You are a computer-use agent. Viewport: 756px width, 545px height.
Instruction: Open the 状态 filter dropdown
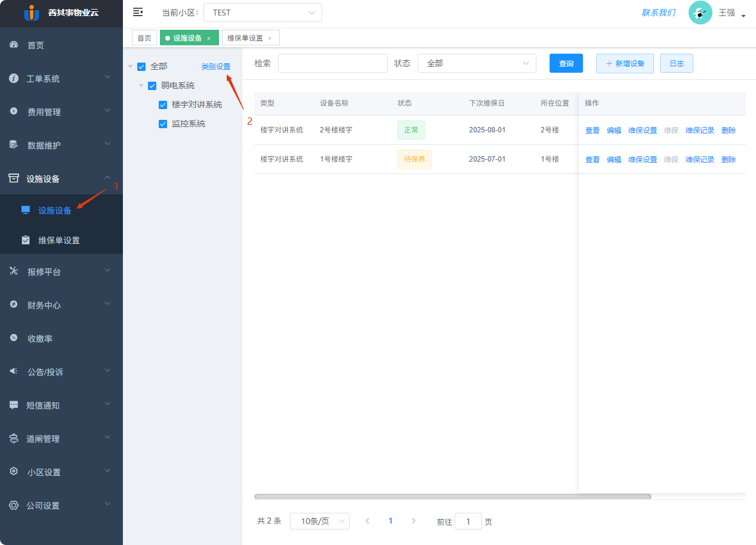coord(476,63)
